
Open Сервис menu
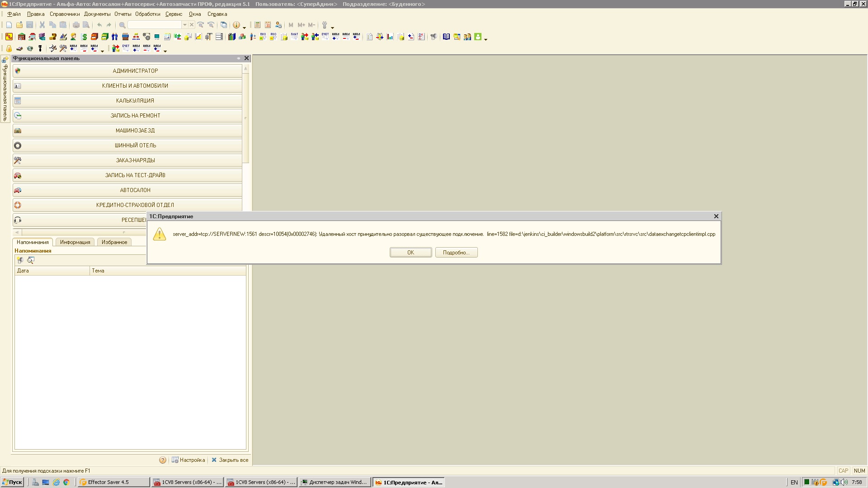click(x=174, y=14)
